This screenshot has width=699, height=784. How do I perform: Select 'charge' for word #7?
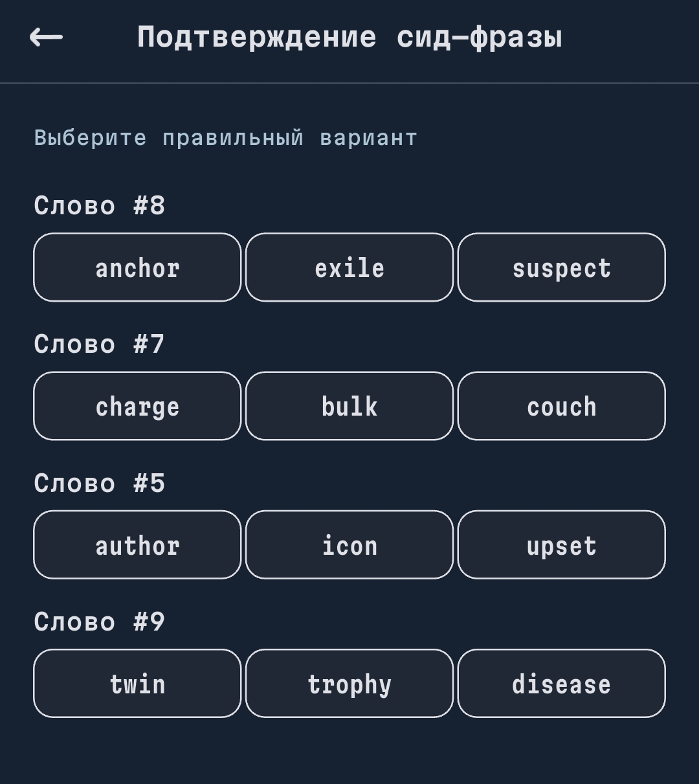coord(137,406)
